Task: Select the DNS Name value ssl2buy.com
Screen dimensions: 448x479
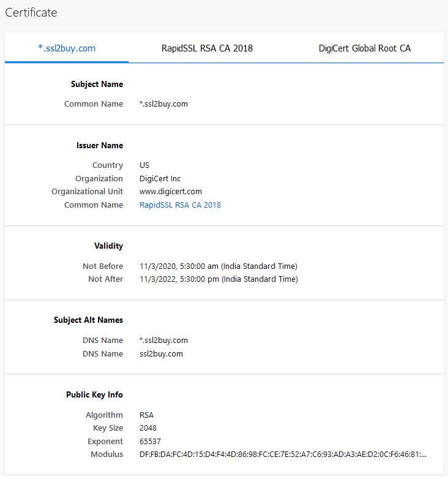Action: (x=161, y=354)
